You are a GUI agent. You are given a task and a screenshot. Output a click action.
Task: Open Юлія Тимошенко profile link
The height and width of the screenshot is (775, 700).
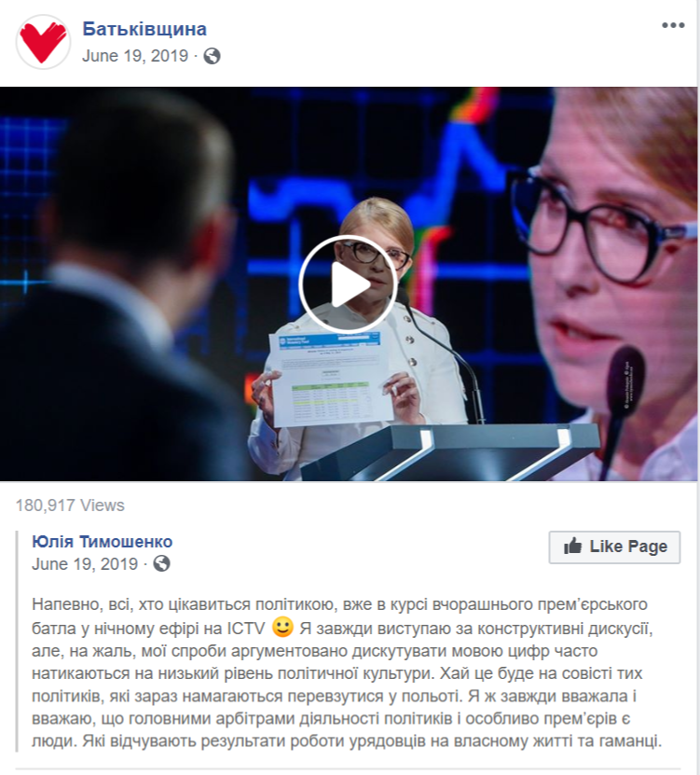103,541
